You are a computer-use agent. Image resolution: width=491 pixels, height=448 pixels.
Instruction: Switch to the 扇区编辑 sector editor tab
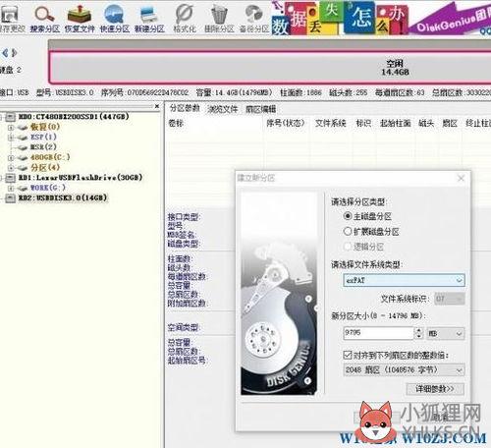tap(260, 109)
